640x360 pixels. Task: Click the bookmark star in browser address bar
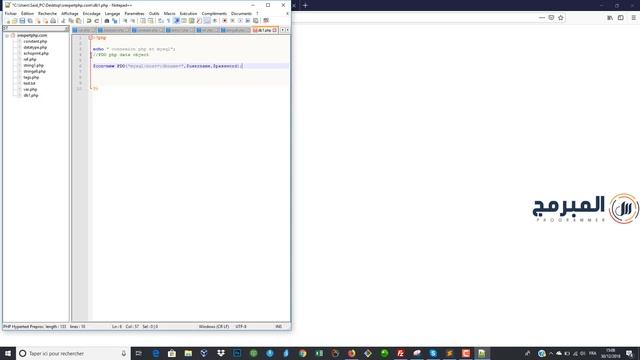[x=560, y=18]
